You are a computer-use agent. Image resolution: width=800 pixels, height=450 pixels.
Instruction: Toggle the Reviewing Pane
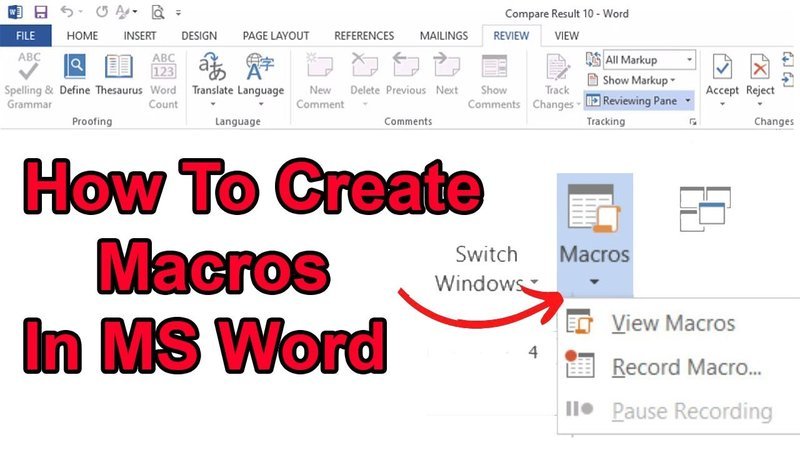pyautogui.click(x=633, y=101)
